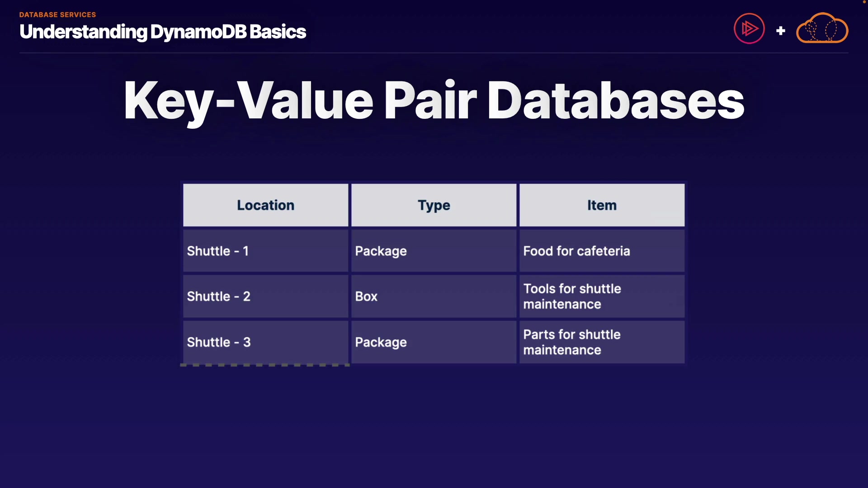Screen dimensions: 868x488
Task: Select the Type column header
Action: (434, 205)
